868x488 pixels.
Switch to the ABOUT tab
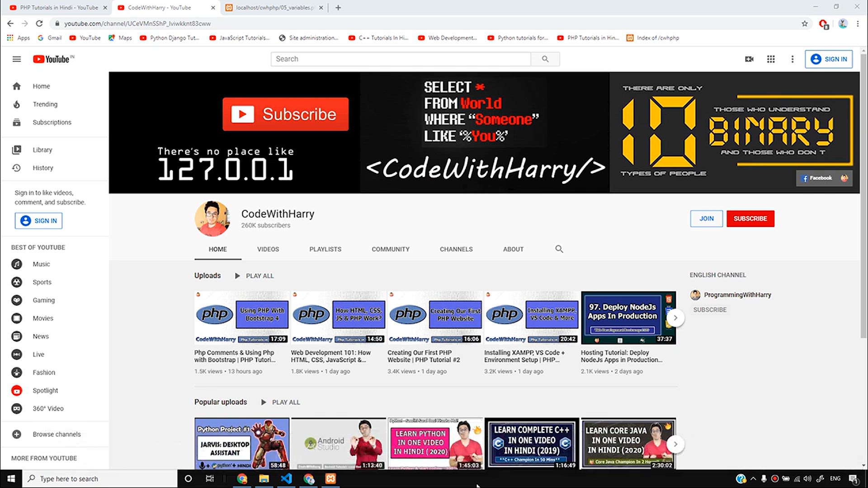(x=513, y=249)
